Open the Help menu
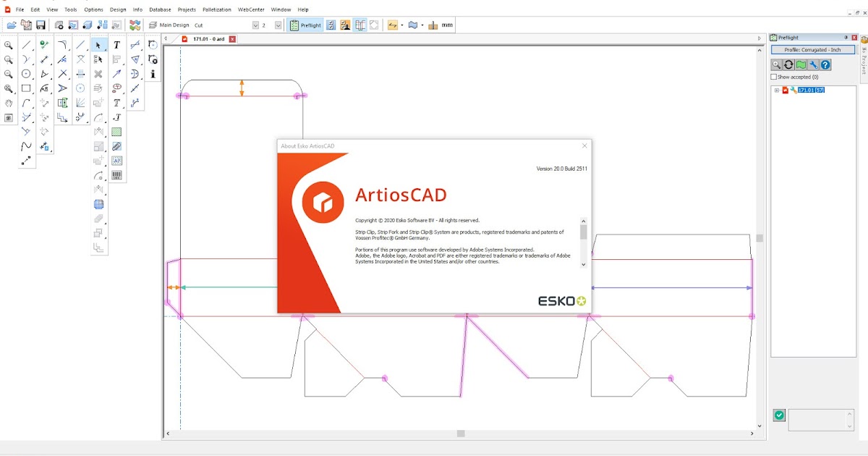Screen dimensions: 868x456 [x=303, y=9]
